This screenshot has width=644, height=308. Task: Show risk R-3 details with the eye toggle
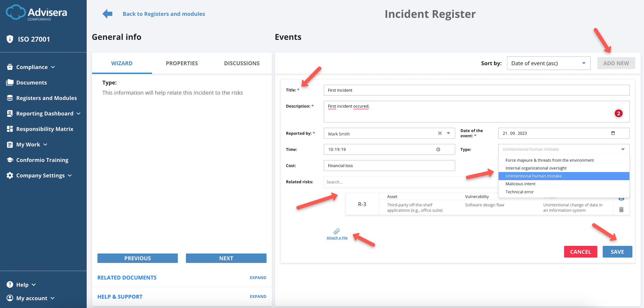point(622,199)
